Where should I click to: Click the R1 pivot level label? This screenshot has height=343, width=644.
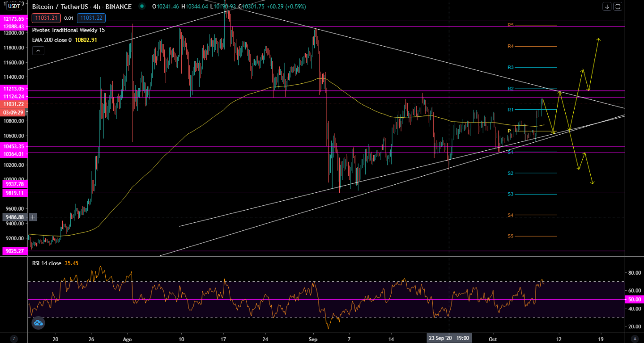[510, 110]
